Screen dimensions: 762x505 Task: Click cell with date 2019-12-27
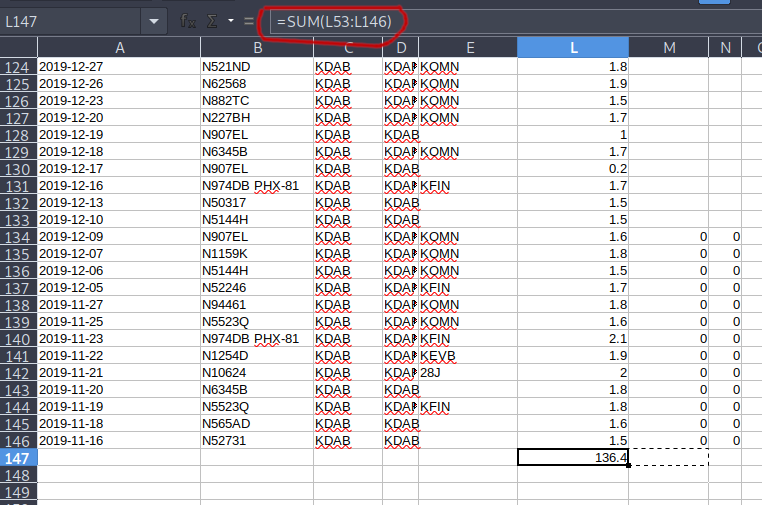pos(119,67)
